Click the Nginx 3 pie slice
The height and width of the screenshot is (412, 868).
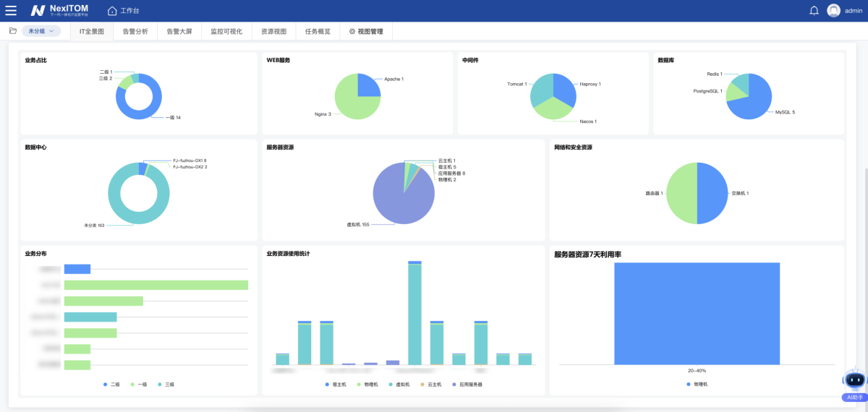(351, 105)
